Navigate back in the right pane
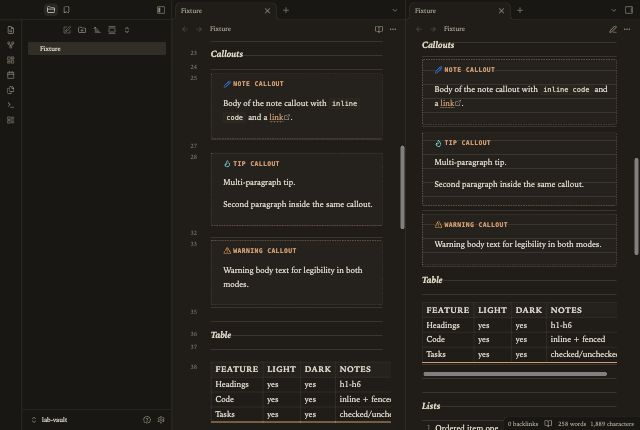The image size is (640, 430). [x=419, y=29]
